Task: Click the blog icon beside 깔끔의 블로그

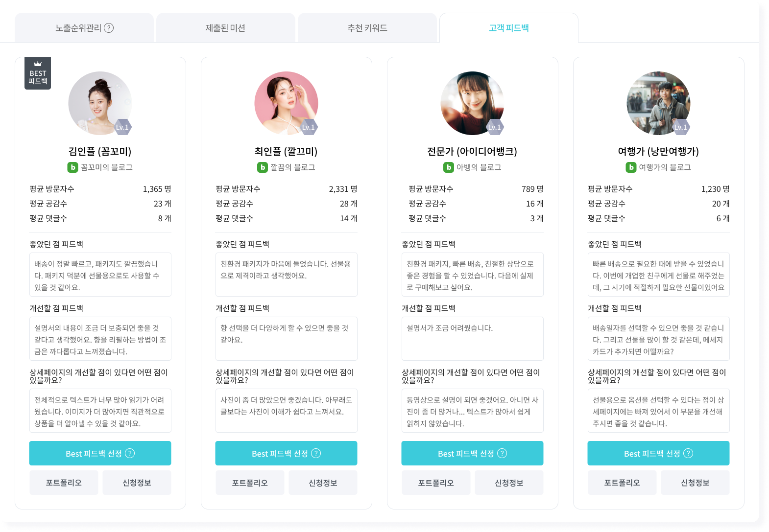Action: (x=263, y=167)
